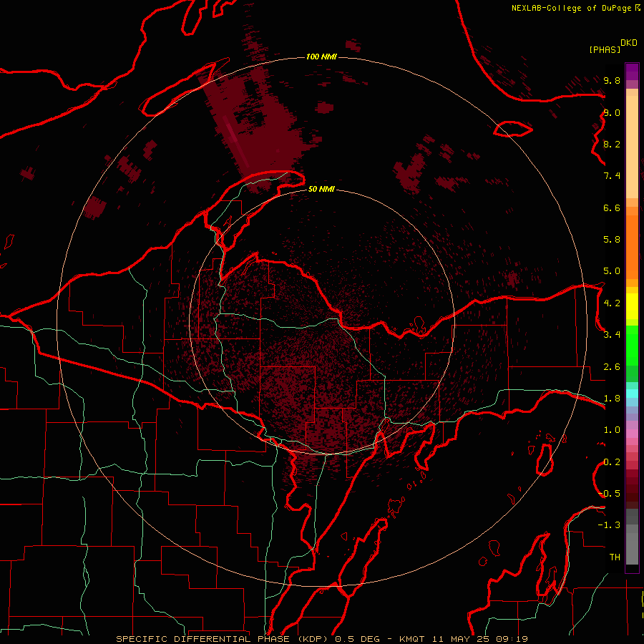The image size is (644, 644).
Task: Click the 9.0 scale value
Action: point(612,112)
